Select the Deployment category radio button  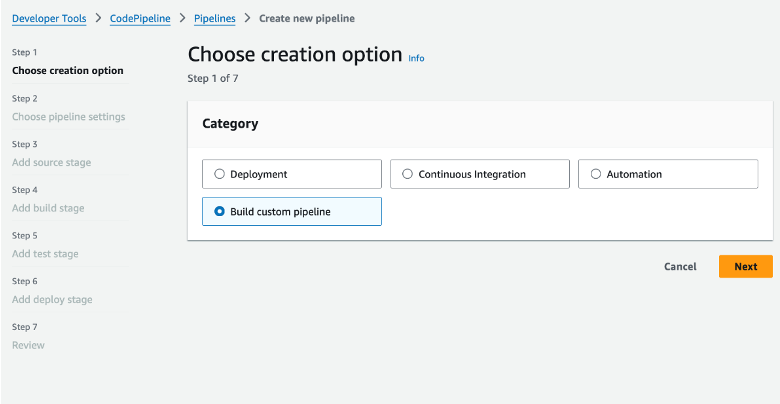[220, 174]
